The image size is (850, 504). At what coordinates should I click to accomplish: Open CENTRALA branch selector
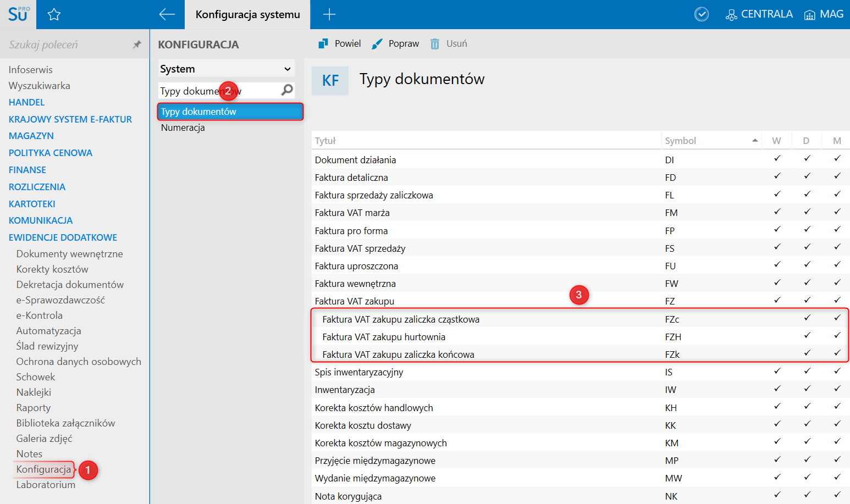coord(759,14)
